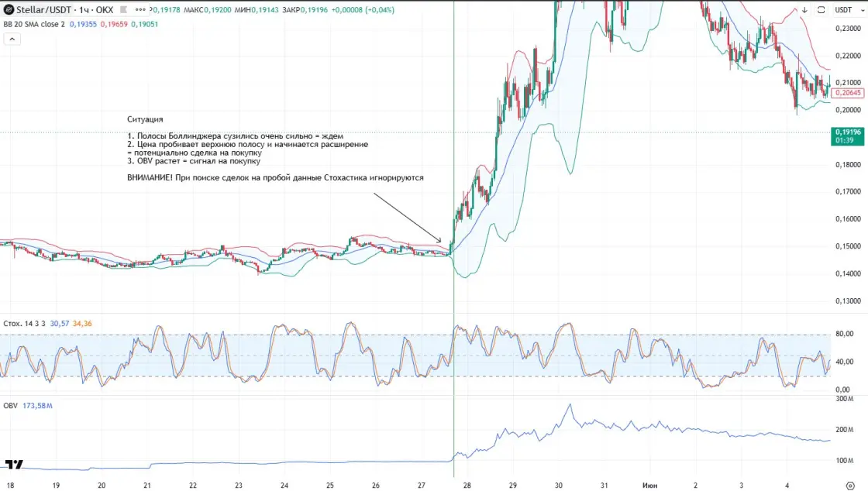Open the three-dots more menu for the symbol
The width and height of the screenshot is (868, 491).
click(140, 9)
